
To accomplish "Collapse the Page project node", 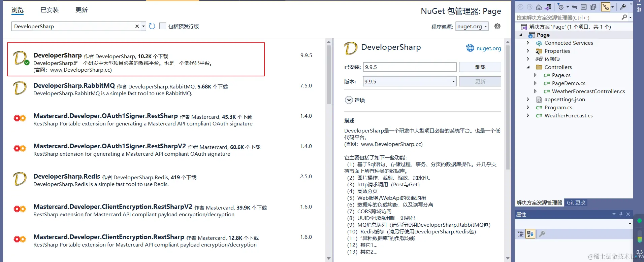I will pos(521,35).
